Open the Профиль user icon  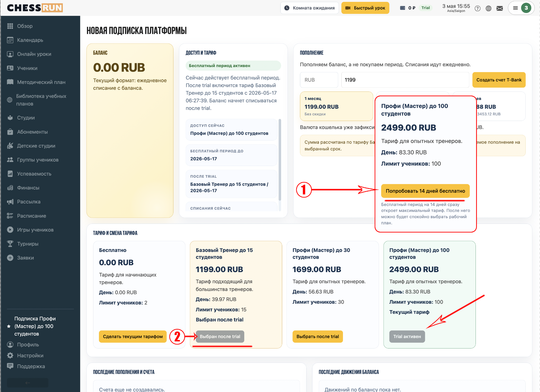[10, 345]
